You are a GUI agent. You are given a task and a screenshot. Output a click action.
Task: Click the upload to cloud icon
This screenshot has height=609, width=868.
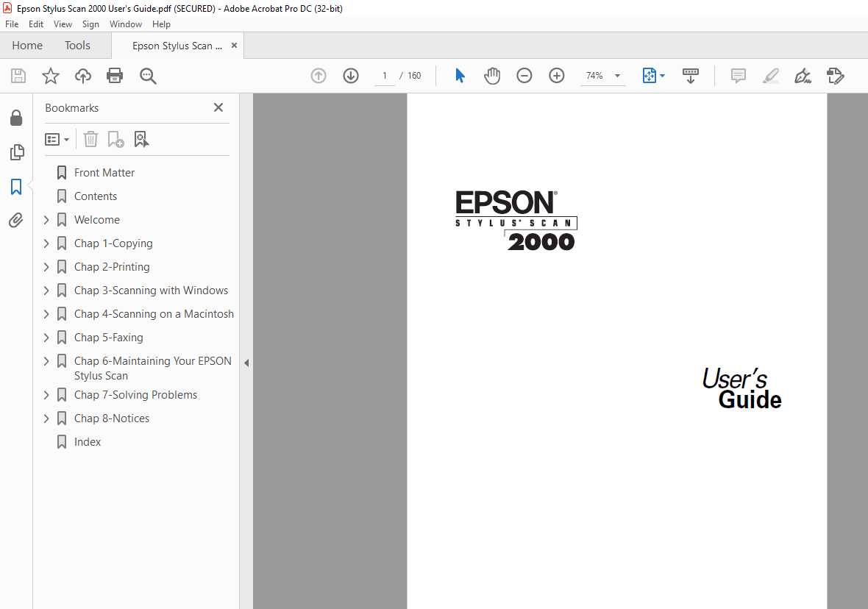point(83,76)
